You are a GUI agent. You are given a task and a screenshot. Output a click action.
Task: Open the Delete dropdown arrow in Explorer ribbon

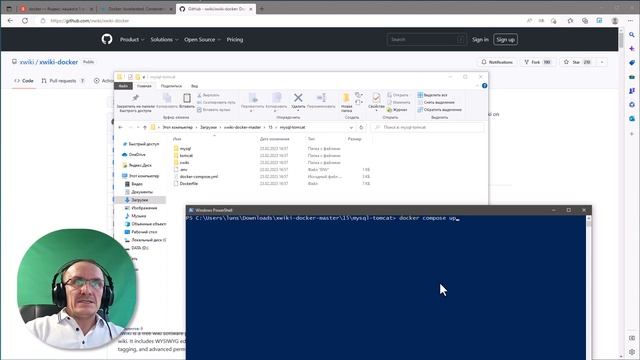298,111
